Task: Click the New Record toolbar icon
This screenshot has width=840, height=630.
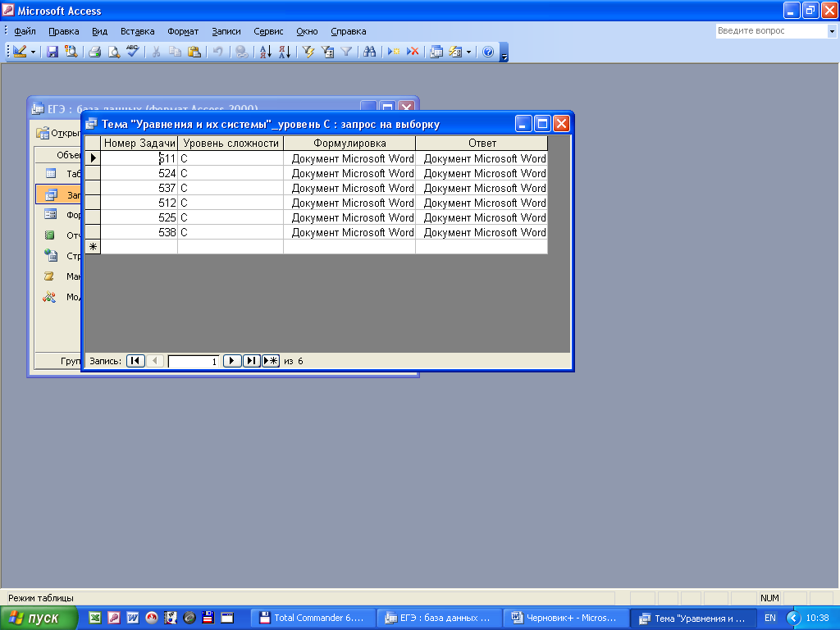Action: [x=394, y=52]
